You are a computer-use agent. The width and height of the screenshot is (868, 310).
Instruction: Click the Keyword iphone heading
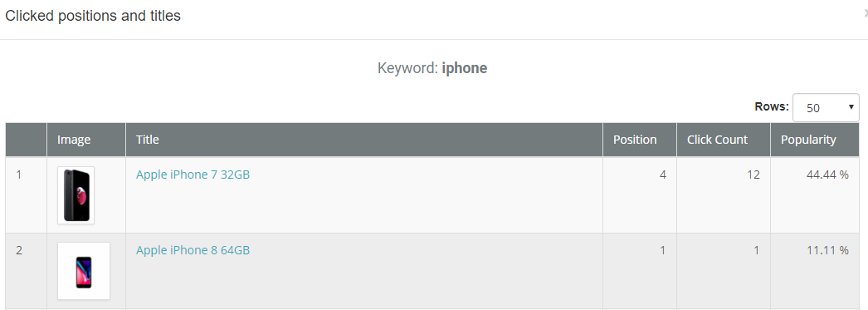pyautogui.click(x=432, y=68)
